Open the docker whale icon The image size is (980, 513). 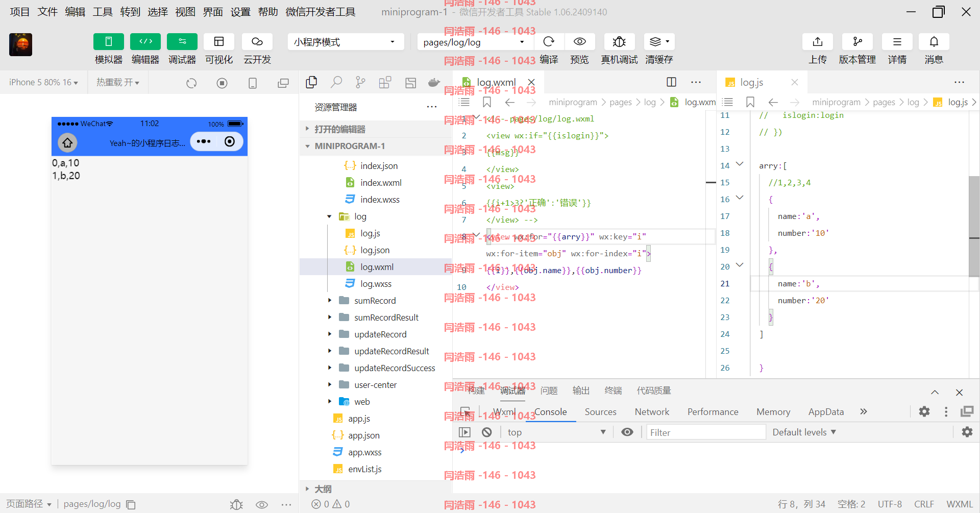434,82
